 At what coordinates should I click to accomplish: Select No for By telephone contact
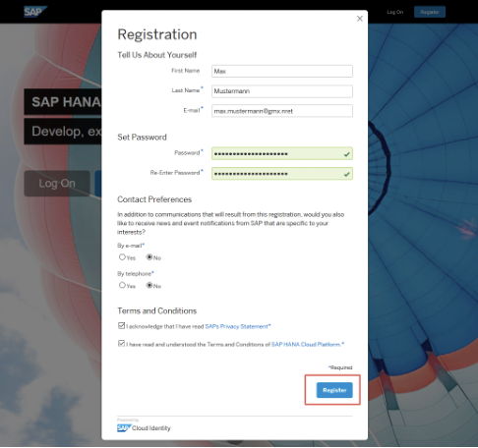pyautogui.click(x=149, y=285)
